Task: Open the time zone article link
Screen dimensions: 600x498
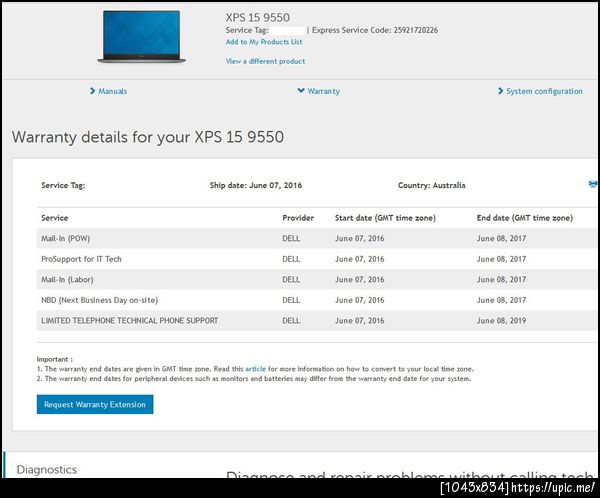Action: tap(255, 369)
